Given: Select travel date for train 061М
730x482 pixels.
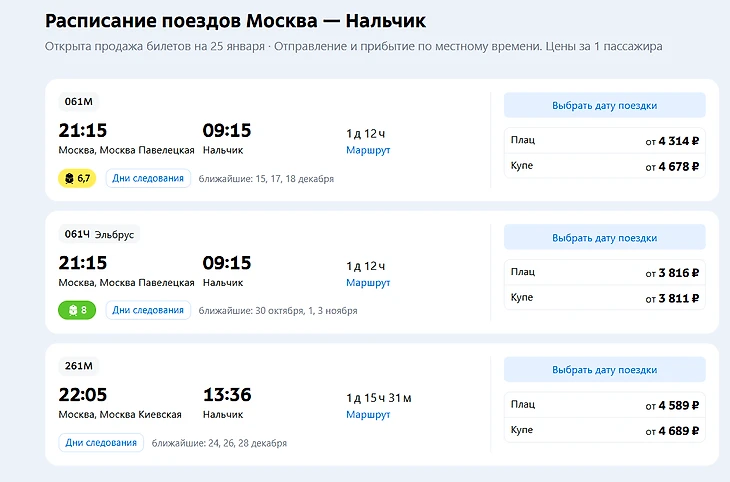Looking at the screenshot, I should click(604, 105).
